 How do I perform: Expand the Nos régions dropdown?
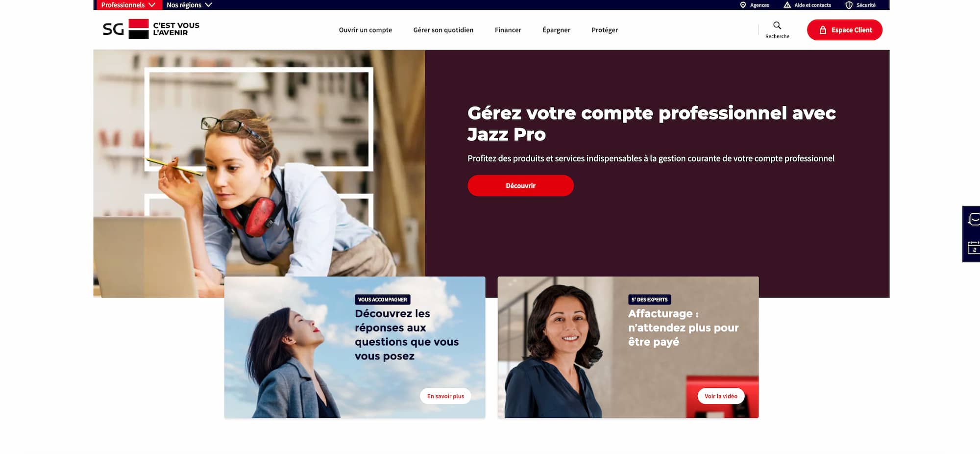click(189, 5)
